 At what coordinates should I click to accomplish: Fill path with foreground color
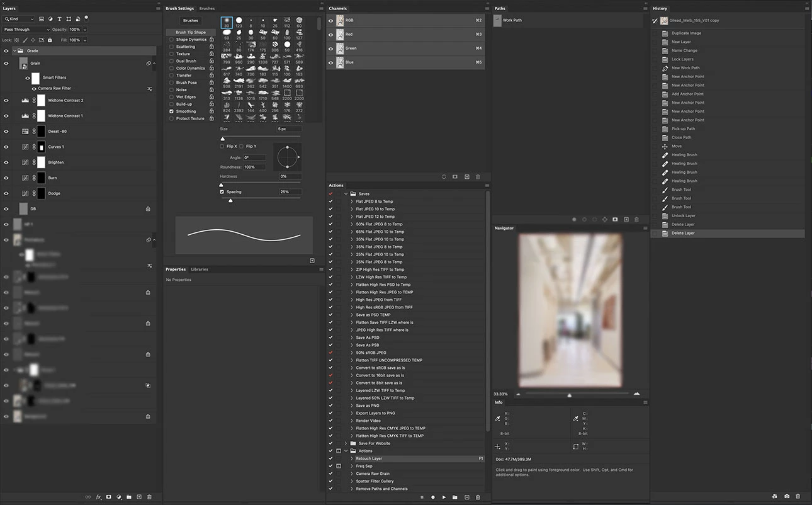tap(573, 220)
